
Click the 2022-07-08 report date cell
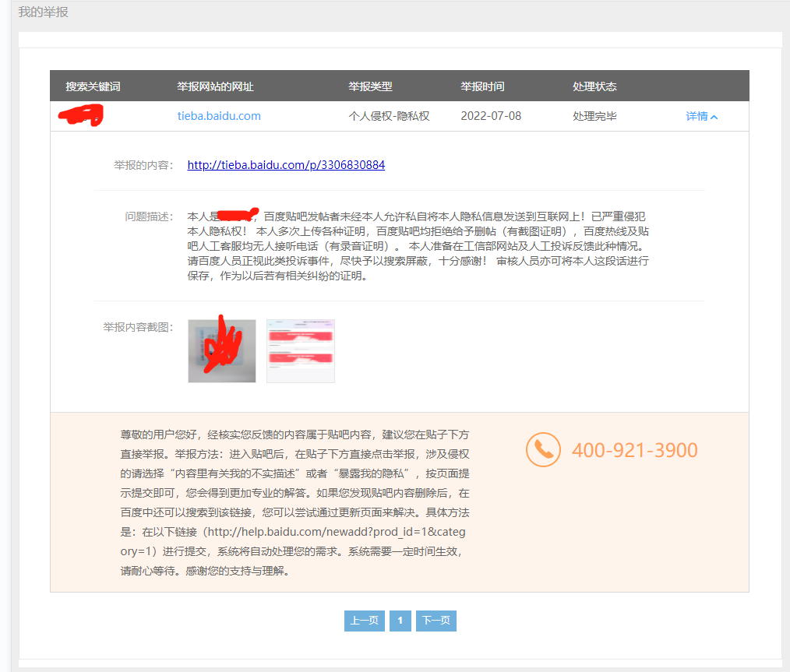tap(491, 116)
